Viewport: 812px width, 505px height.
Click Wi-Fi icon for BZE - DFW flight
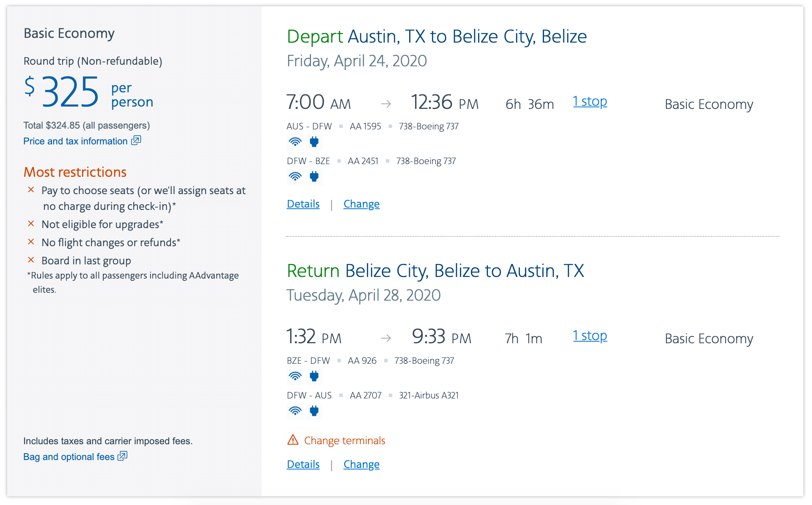point(295,376)
